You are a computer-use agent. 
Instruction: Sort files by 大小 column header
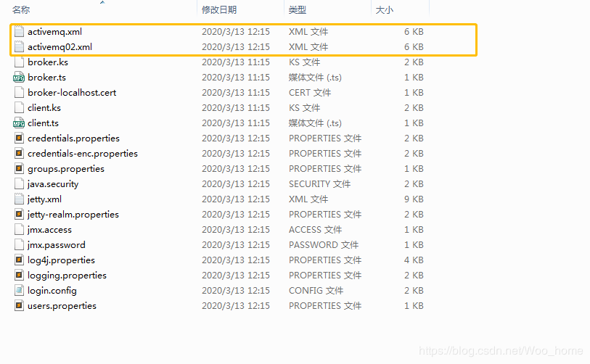tap(384, 10)
